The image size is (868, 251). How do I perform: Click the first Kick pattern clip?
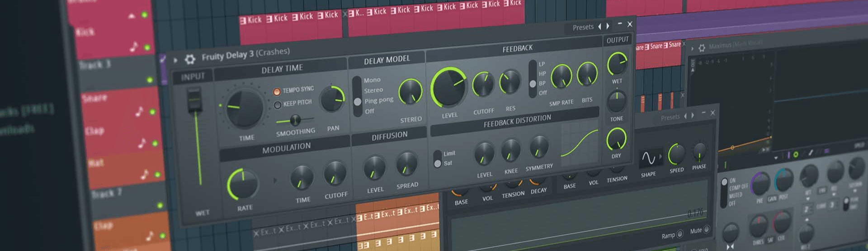tap(250, 19)
